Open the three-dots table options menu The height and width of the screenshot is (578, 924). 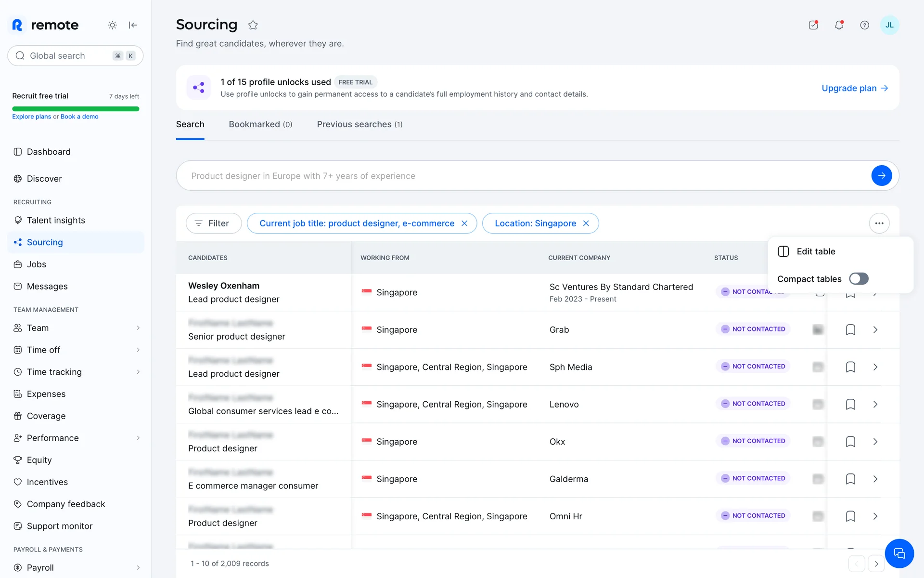879,223
